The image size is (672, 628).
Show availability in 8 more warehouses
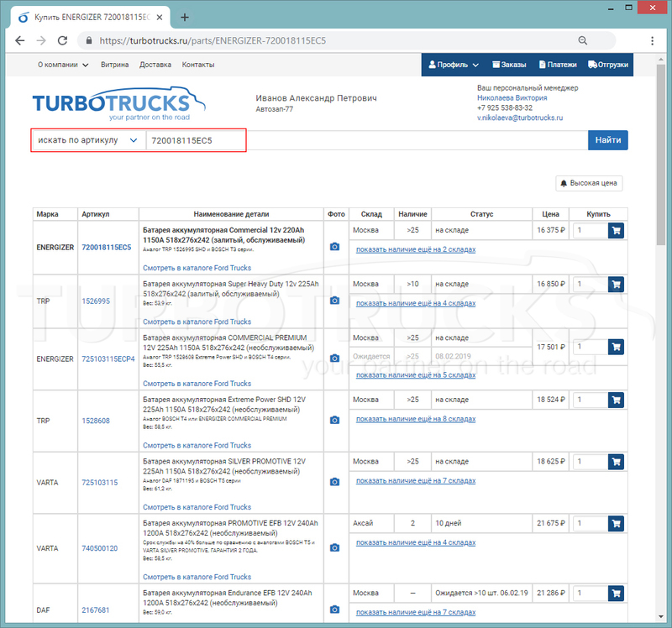(416, 419)
